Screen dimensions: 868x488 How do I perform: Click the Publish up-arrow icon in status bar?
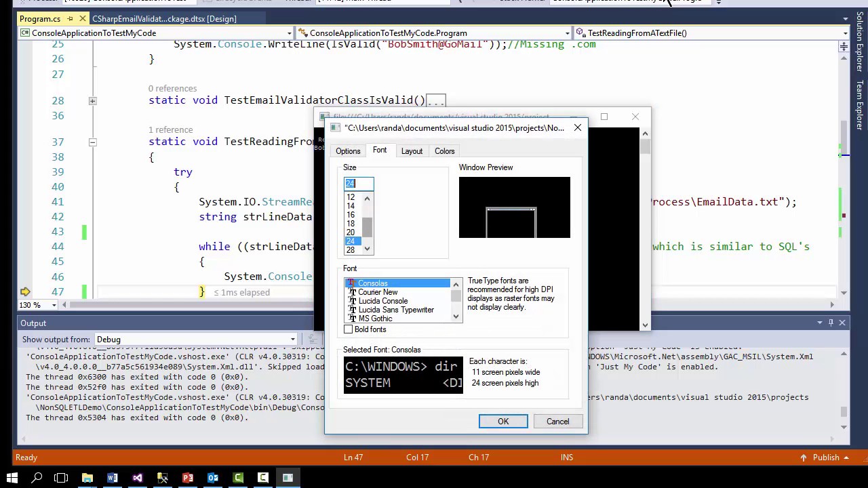click(x=804, y=457)
